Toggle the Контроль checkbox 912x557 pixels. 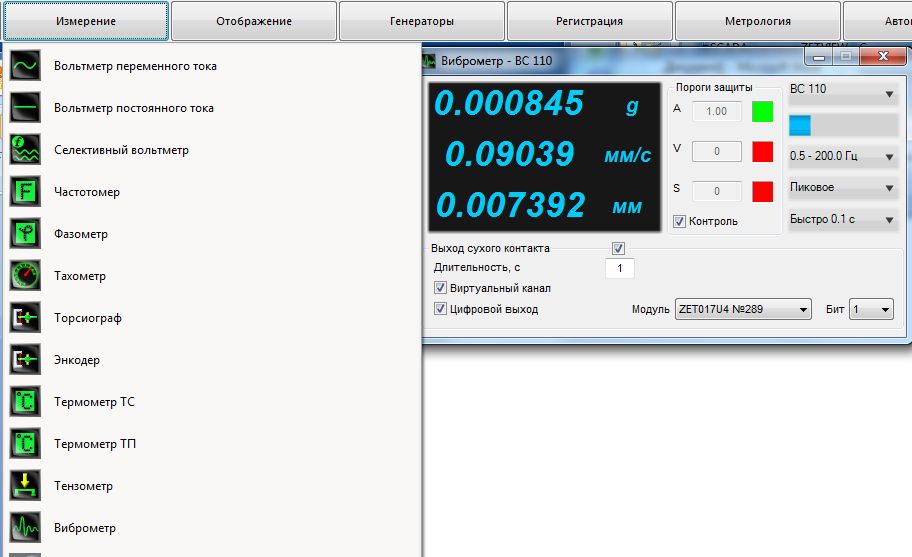click(x=679, y=221)
